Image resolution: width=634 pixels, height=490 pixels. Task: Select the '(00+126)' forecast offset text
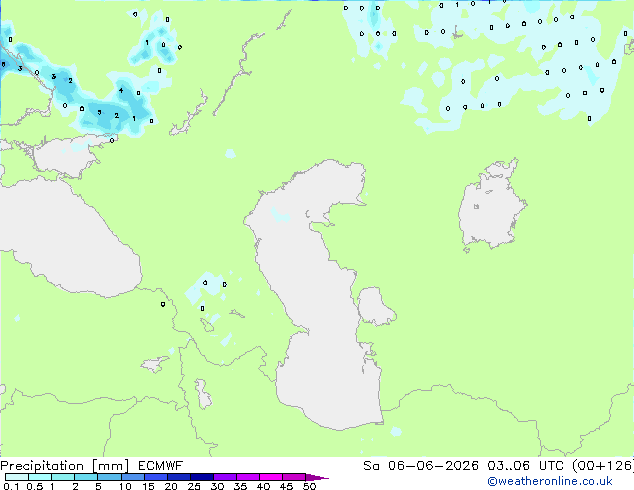(603, 466)
